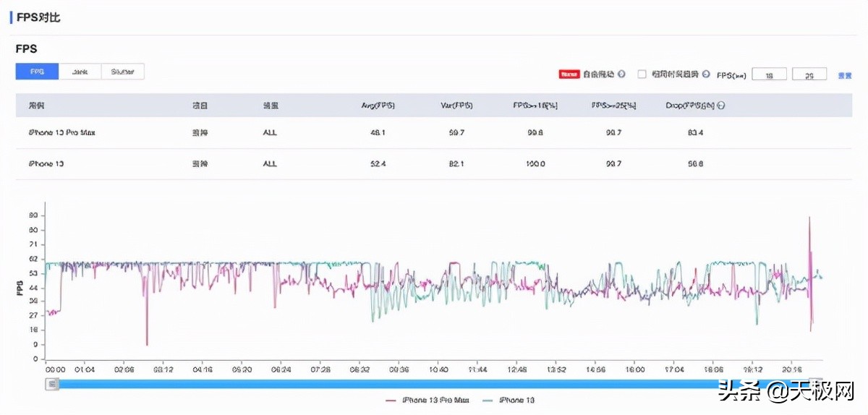This screenshot has width=868, height=415.
Task: Click the 01:04 time axis label
Action: click(85, 369)
